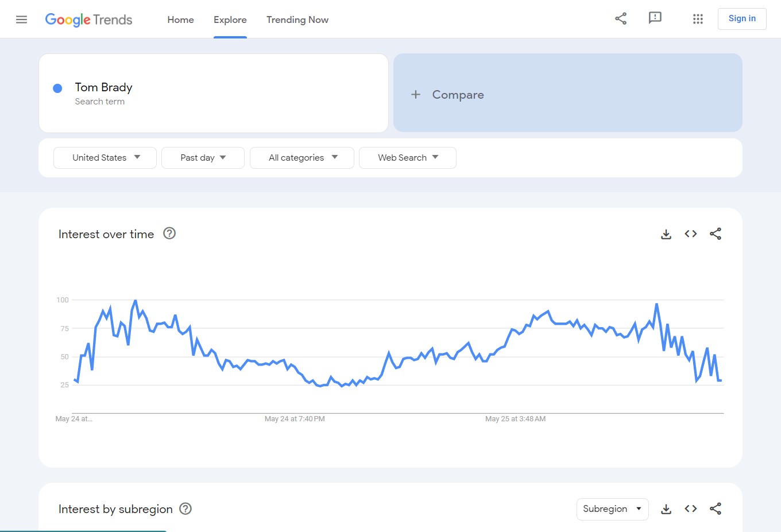Click the 25 y-axis value
Screen dimensions: 781x532
point(64,385)
